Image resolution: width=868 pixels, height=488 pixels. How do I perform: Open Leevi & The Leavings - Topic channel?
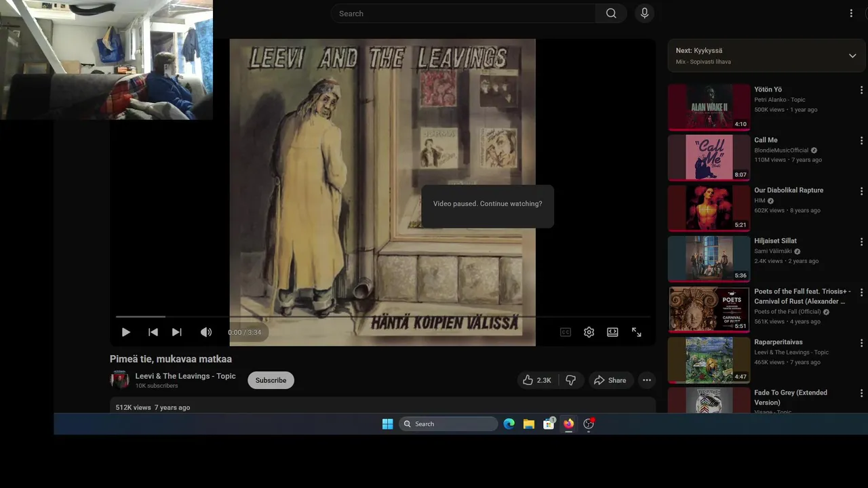(x=185, y=376)
